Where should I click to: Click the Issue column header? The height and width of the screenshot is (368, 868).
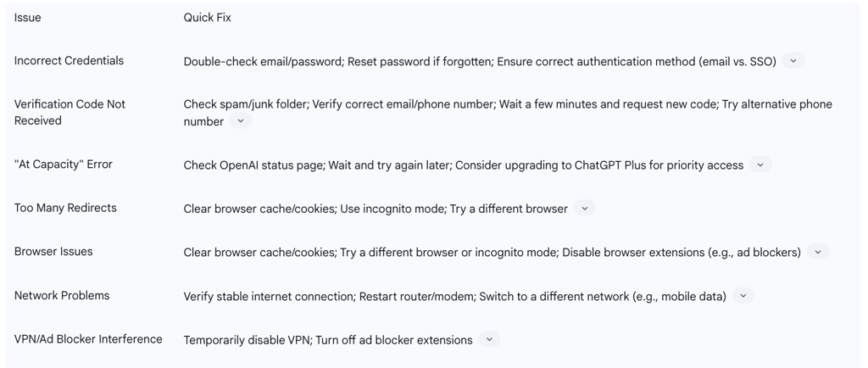point(28,18)
